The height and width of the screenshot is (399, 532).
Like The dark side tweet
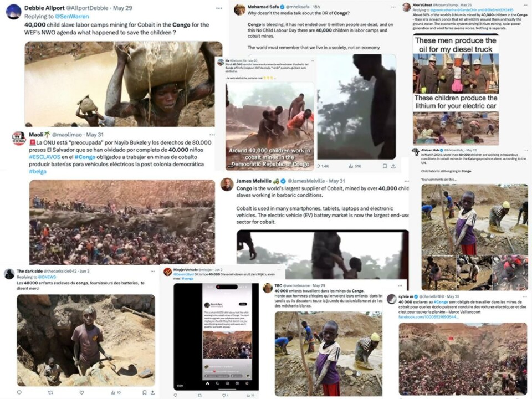point(82,392)
